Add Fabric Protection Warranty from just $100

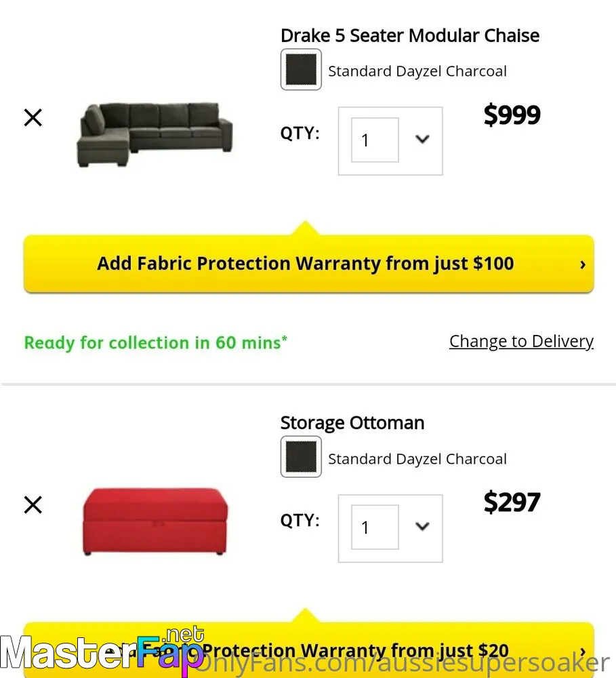click(x=308, y=264)
